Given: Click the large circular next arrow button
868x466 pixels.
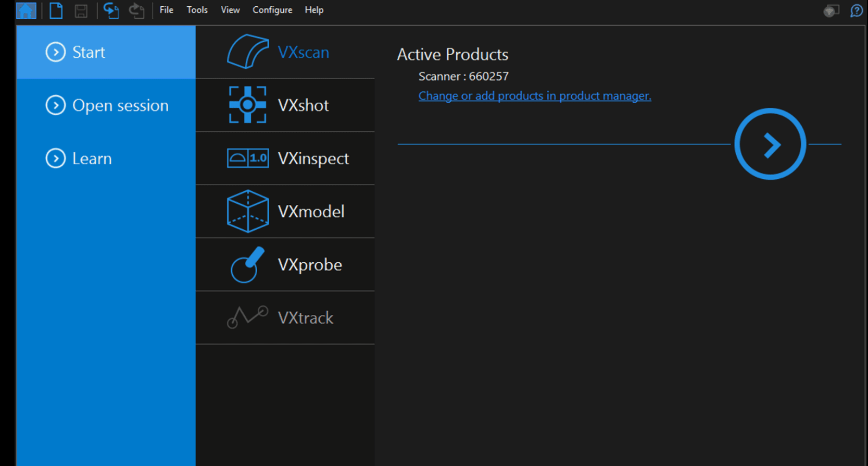Looking at the screenshot, I should coord(770,144).
